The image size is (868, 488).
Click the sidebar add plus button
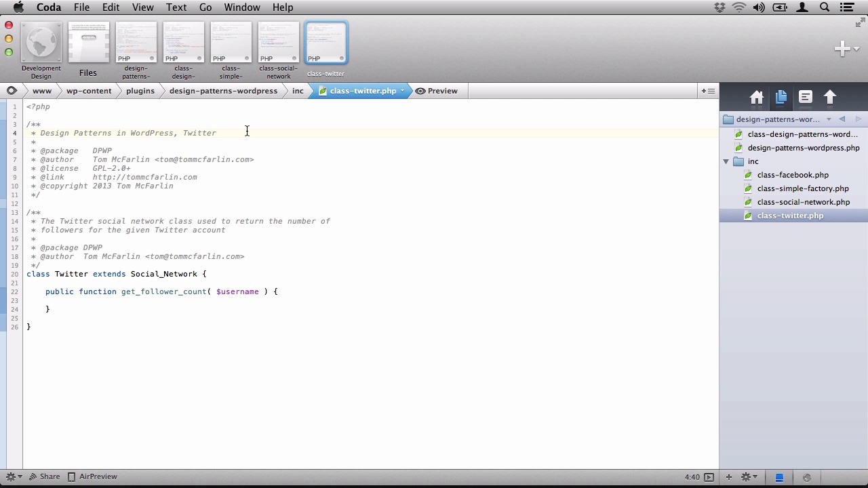point(729,477)
